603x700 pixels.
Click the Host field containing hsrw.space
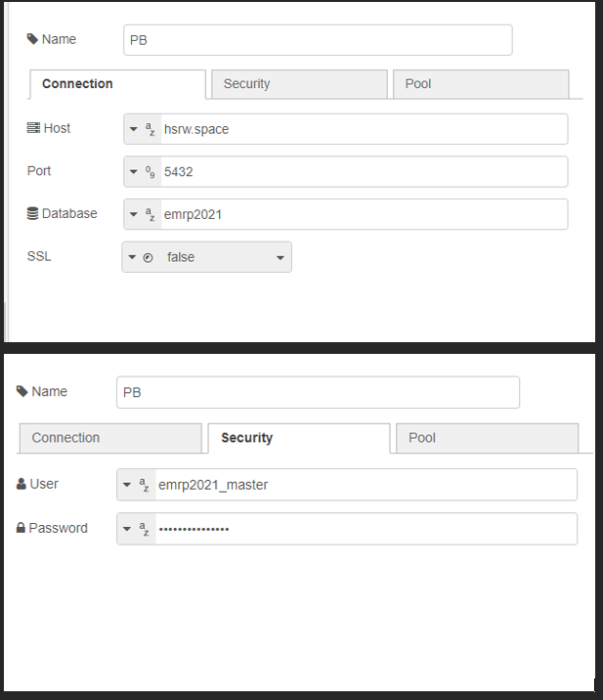pos(362,129)
